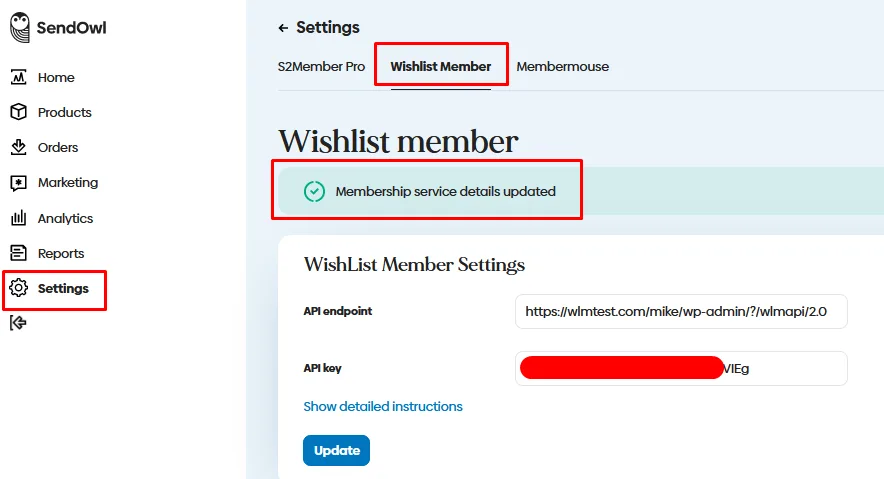This screenshot has width=884, height=479.
Task: Select the Wishlist Member tab
Action: coord(441,66)
